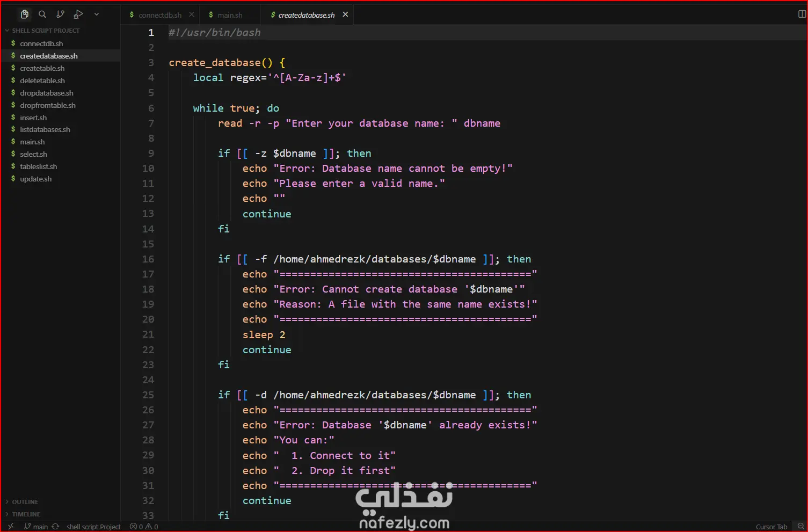This screenshot has width=808, height=532.
Task: Click the 'sleep 2' line
Action: 264,335
